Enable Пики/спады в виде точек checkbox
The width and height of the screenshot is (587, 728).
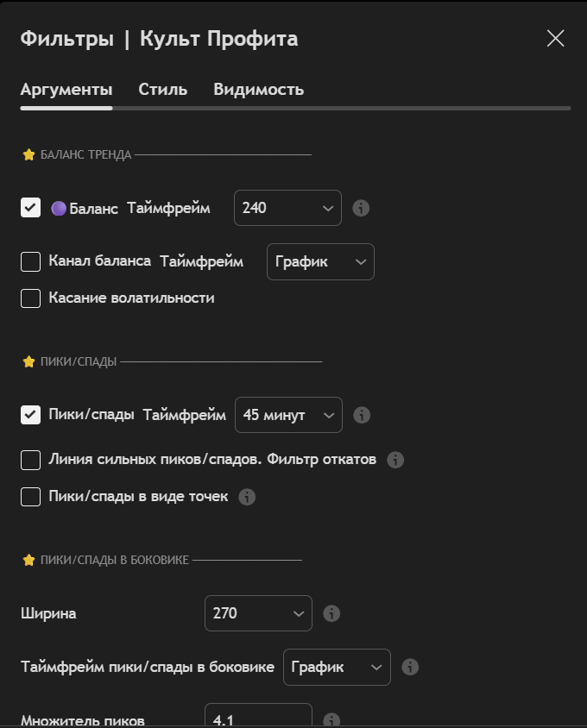pos(31,497)
